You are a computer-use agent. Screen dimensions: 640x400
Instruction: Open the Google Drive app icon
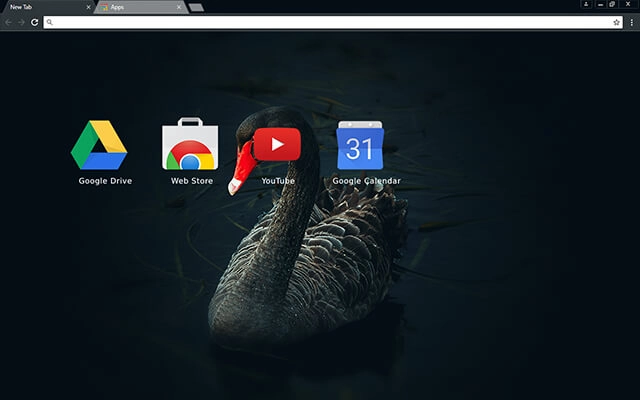pos(99,145)
